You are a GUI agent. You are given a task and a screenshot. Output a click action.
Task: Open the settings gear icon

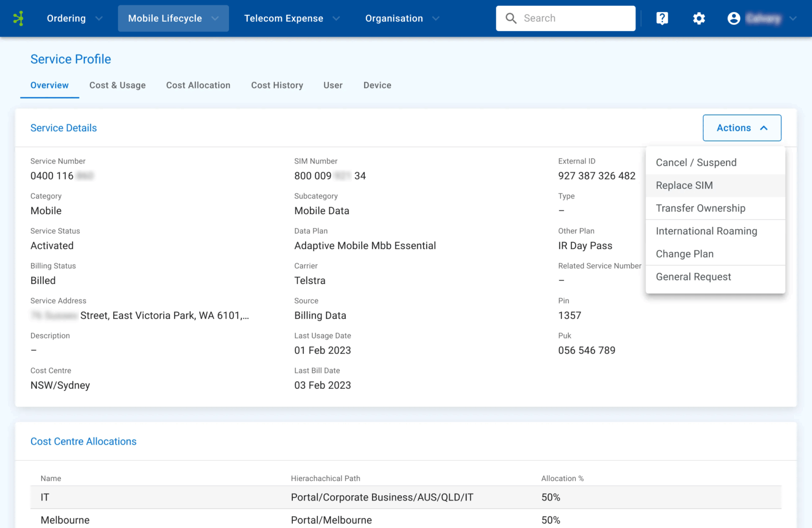tap(699, 19)
